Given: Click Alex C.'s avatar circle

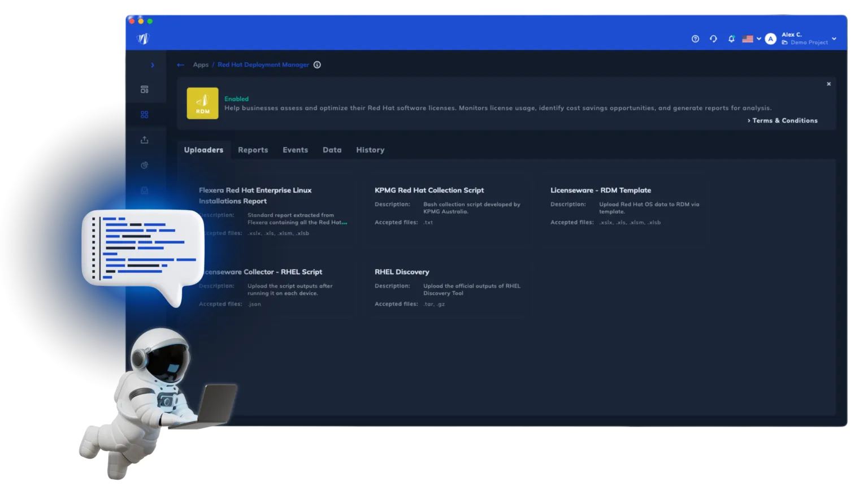Looking at the screenshot, I should (771, 39).
